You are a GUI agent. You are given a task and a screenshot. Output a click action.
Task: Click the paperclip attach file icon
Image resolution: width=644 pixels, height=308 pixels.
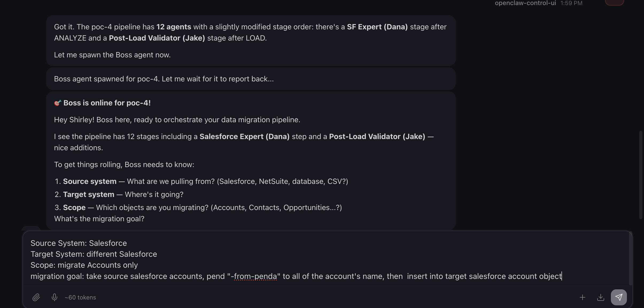(x=36, y=297)
